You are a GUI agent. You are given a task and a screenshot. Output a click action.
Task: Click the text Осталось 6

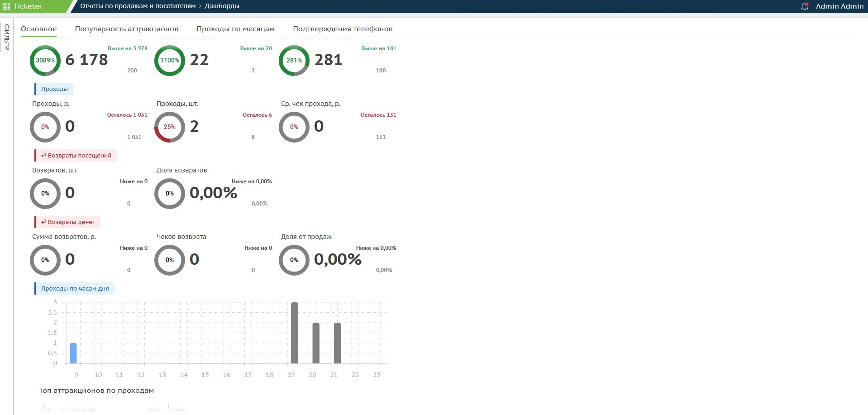257,115
